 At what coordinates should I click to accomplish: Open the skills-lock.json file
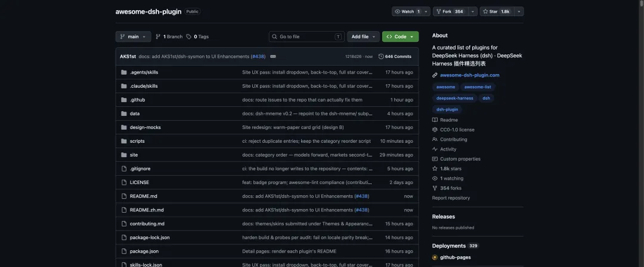147,265
